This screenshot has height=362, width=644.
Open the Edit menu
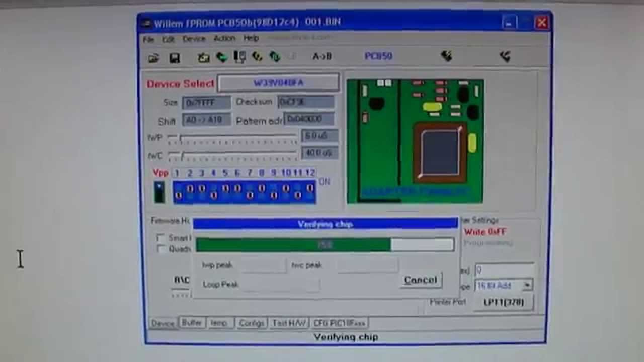coord(168,39)
